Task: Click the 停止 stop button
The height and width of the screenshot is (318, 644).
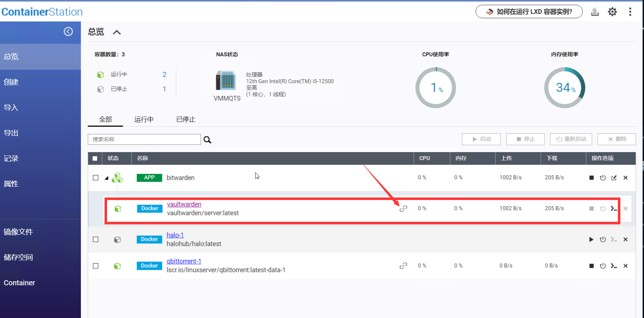Action: 525,139
